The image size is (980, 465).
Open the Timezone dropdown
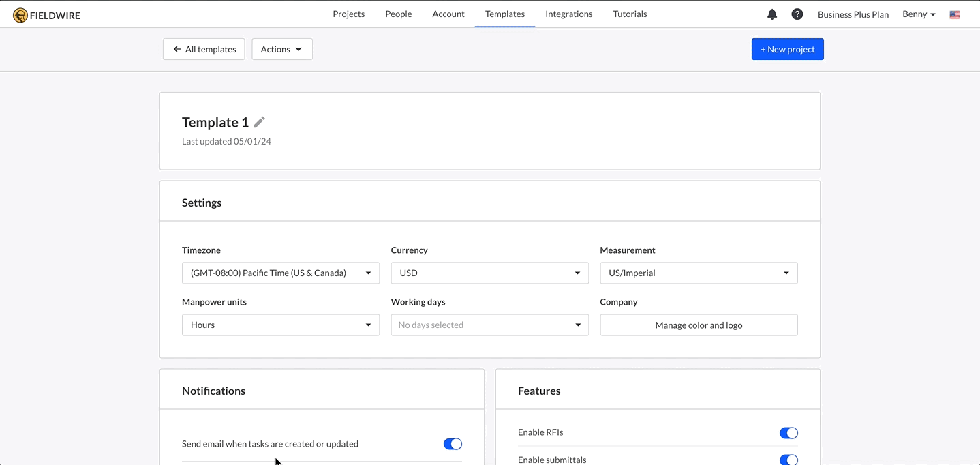(x=280, y=273)
